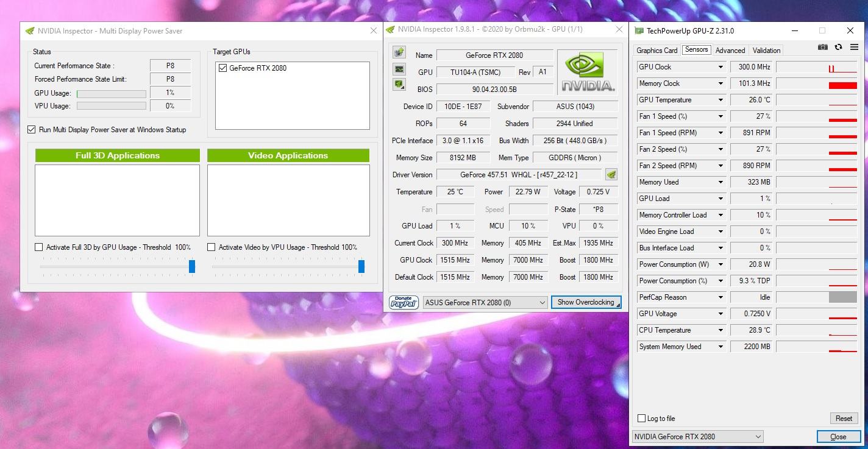The height and width of the screenshot is (449, 868).
Task: Click BIOS field 90.04.23.00.5B
Action: (494, 90)
